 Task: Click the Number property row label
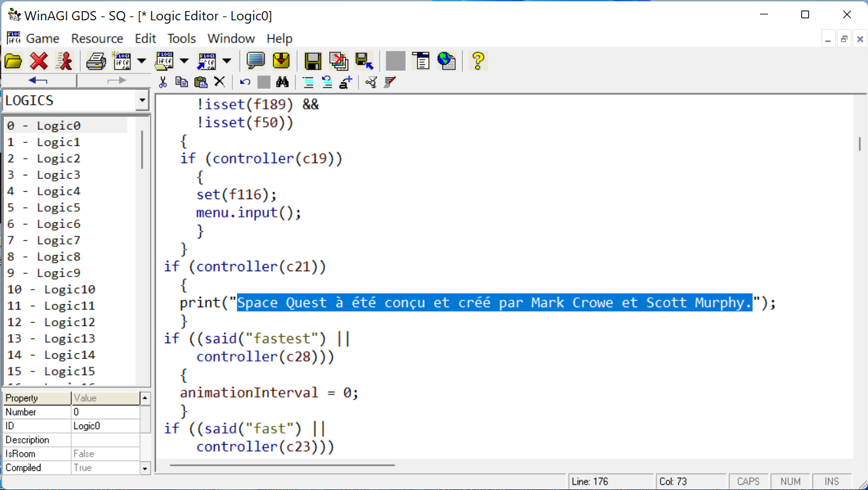[x=37, y=412]
